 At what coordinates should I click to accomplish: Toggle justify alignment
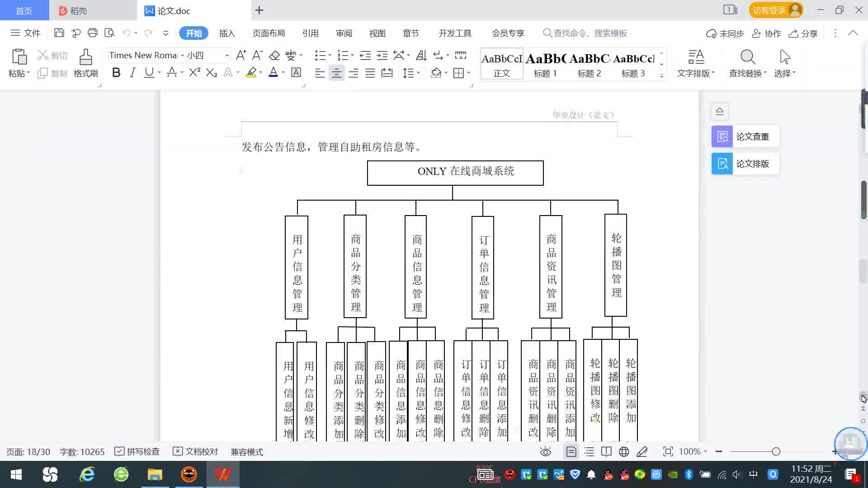(370, 73)
